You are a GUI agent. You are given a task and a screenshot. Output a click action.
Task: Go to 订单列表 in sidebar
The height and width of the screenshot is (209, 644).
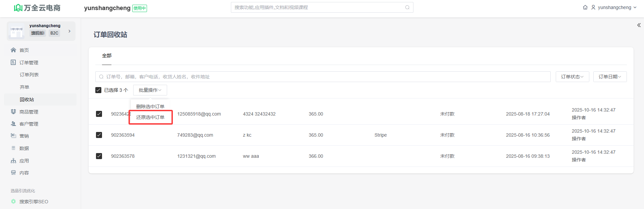coord(29,75)
